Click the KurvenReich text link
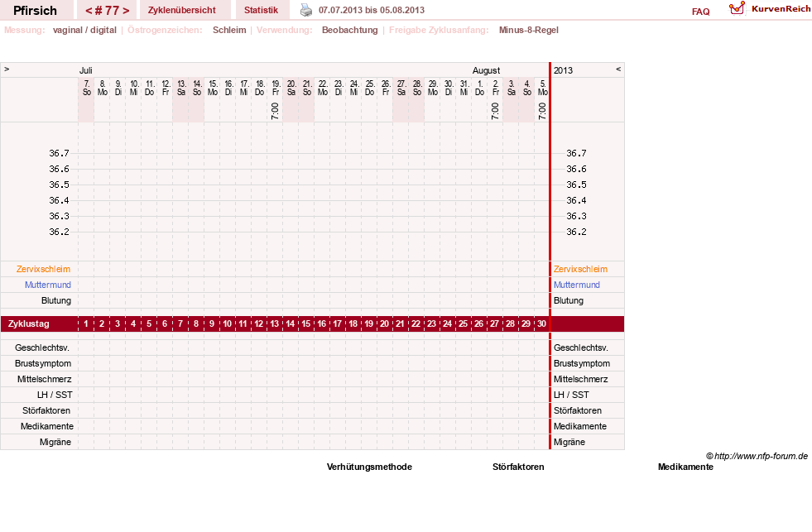 pyautogui.click(x=781, y=9)
